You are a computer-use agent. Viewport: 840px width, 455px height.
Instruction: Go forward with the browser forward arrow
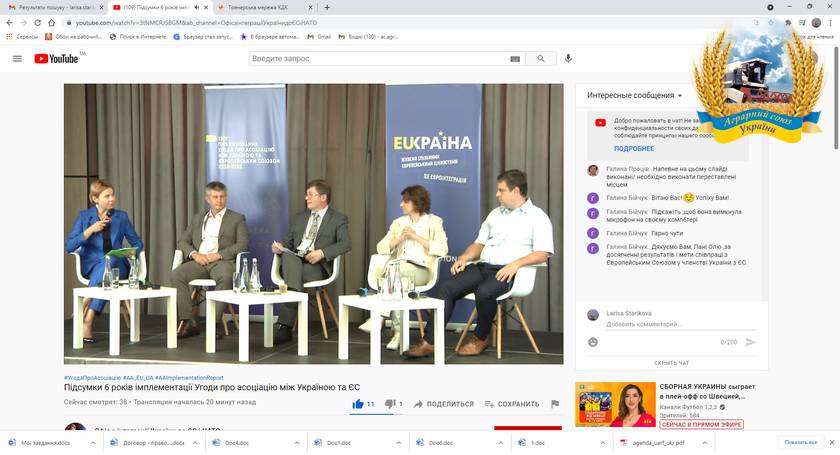click(x=23, y=23)
